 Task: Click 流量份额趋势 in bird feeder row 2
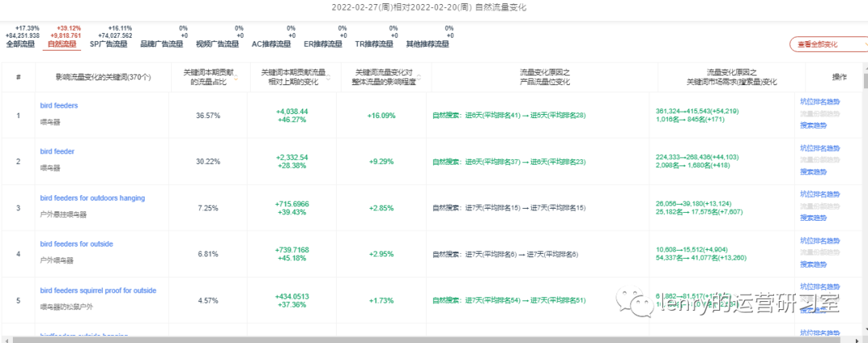tap(820, 161)
